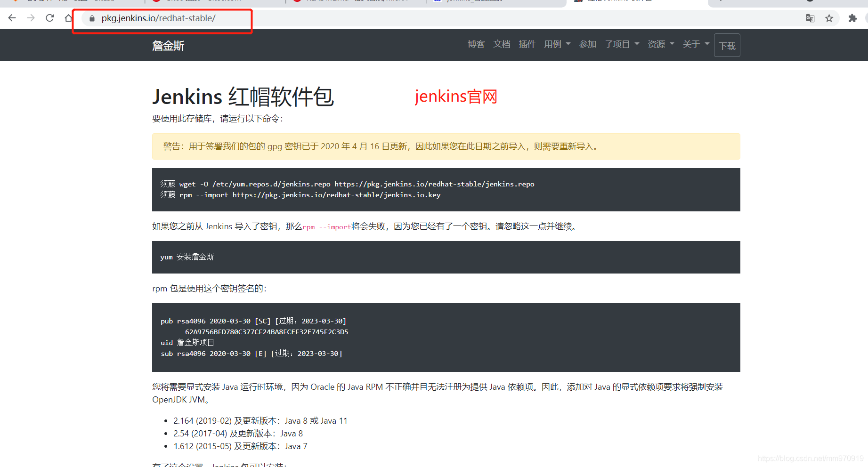This screenshot has height=467, width=868.
Task: Click the uid 詹金斯项目 line
Action: (x=187, y=343)
